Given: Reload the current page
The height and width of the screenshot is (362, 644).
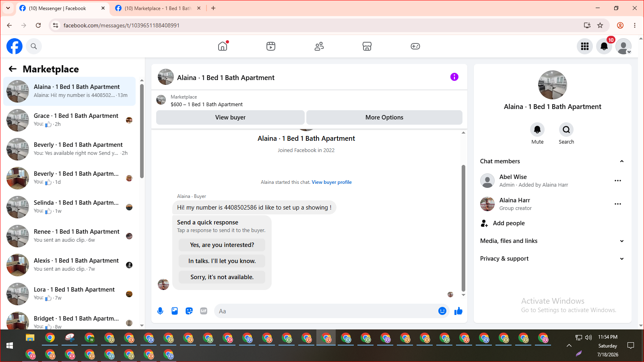Looking at the screenshot, I should click(38, 25).
